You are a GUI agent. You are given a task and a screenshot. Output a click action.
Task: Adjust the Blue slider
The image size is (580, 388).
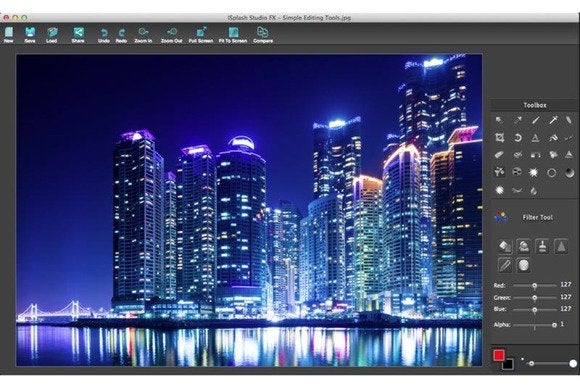tap(535, 310)
